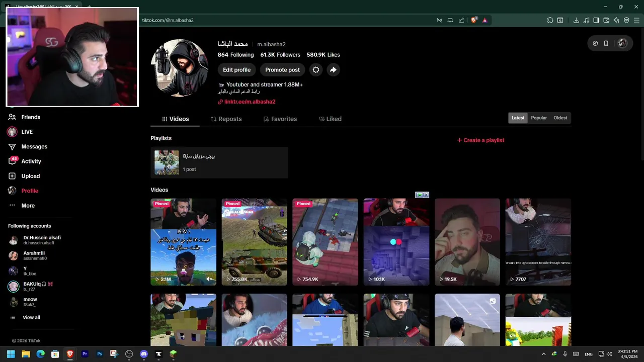The image size is (644, 362).
Task: Open the Brave VPN shield icon
Action: [x=626, y=20]
